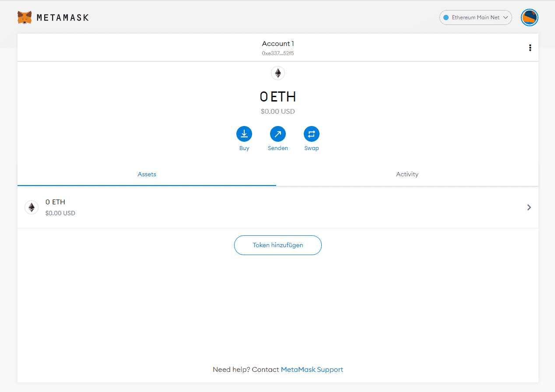Screen dimensions: 555x392
Task: Click the blue network status dot
Action: coord(446,17)
